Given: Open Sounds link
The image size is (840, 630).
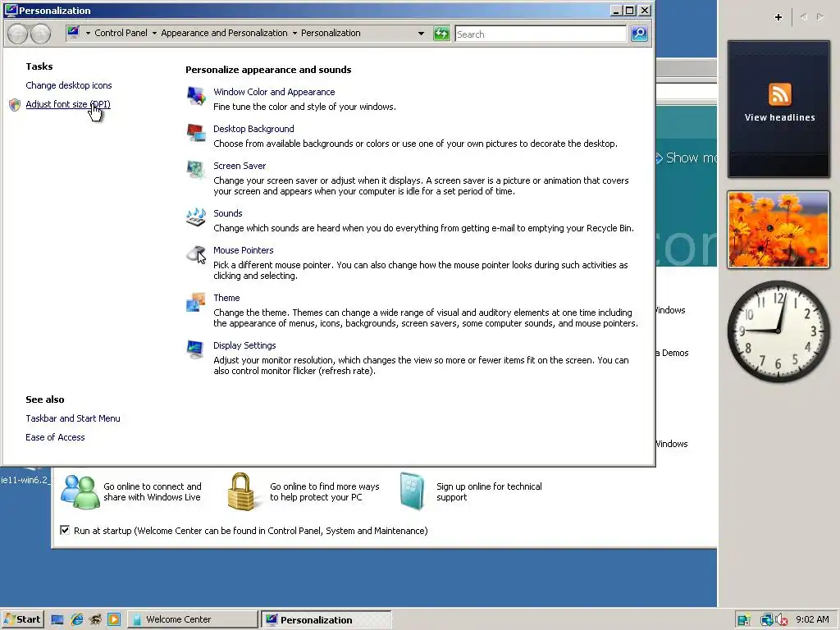Looking at the screenshot, I should click(228, 213).
